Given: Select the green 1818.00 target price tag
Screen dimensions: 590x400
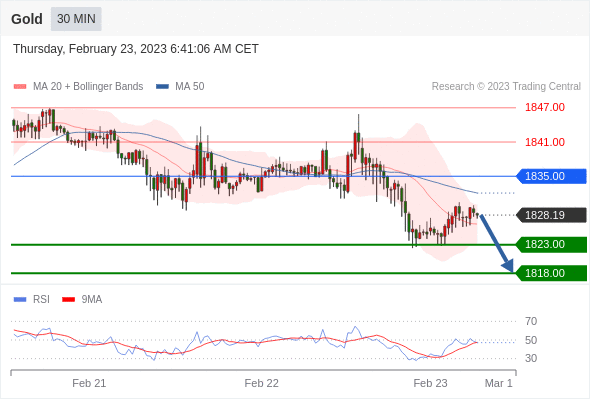Looking at the screenshot, I should pyautogui.click(x=551, y=273).
